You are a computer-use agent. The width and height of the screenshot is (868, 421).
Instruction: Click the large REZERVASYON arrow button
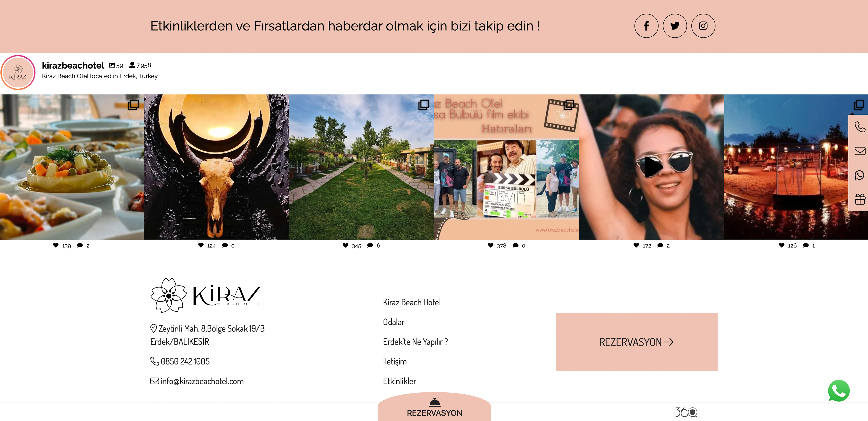pos(636,342)
